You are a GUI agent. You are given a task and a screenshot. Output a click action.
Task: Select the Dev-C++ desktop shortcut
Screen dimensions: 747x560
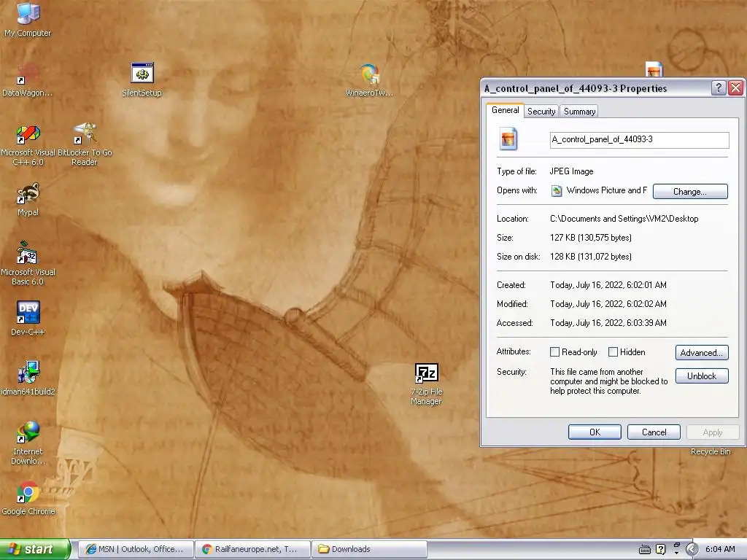tap(28, 318)
